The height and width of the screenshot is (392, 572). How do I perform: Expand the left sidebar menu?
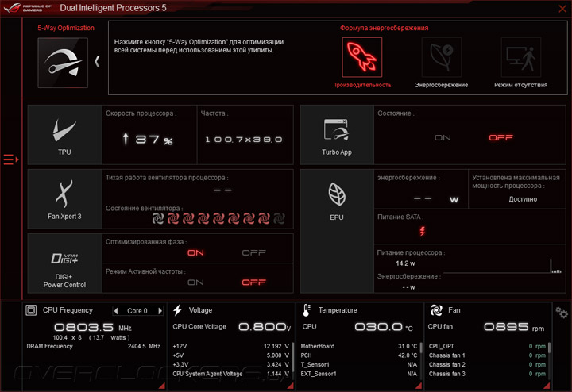(x=10, y=159)
